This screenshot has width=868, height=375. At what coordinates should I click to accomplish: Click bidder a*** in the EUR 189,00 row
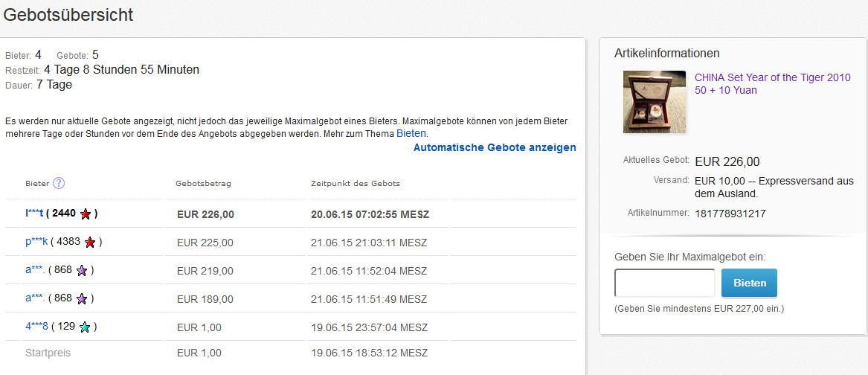tap(34, 298)
